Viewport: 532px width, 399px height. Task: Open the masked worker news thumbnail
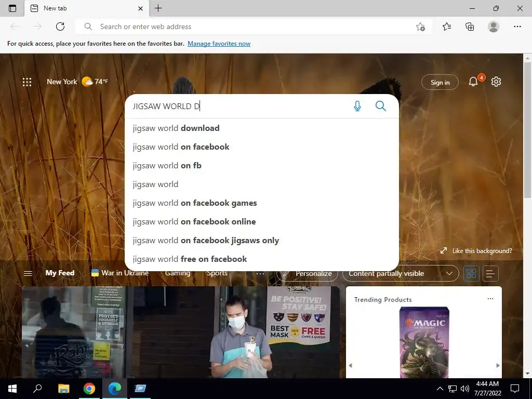click(x=180, y=332)
